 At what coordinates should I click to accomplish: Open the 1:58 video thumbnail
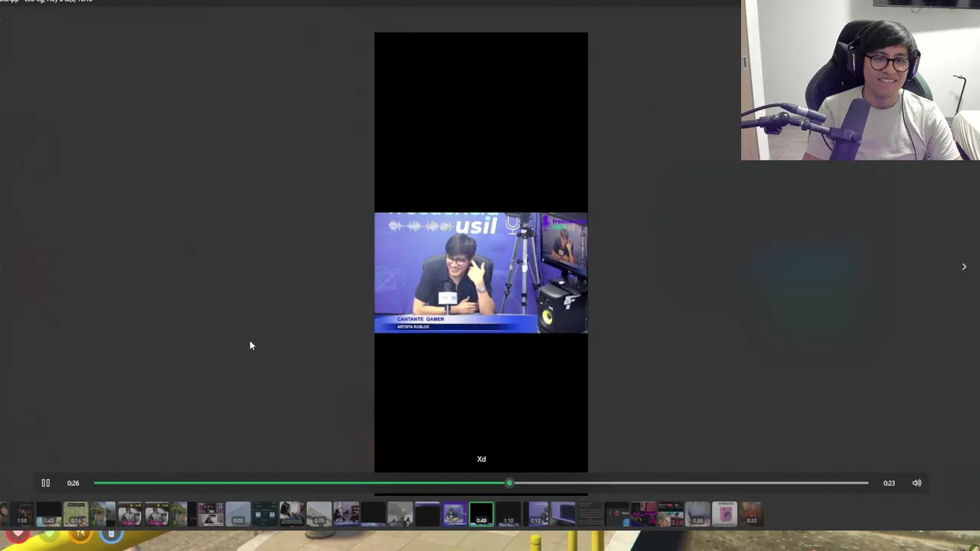point(22,514)
